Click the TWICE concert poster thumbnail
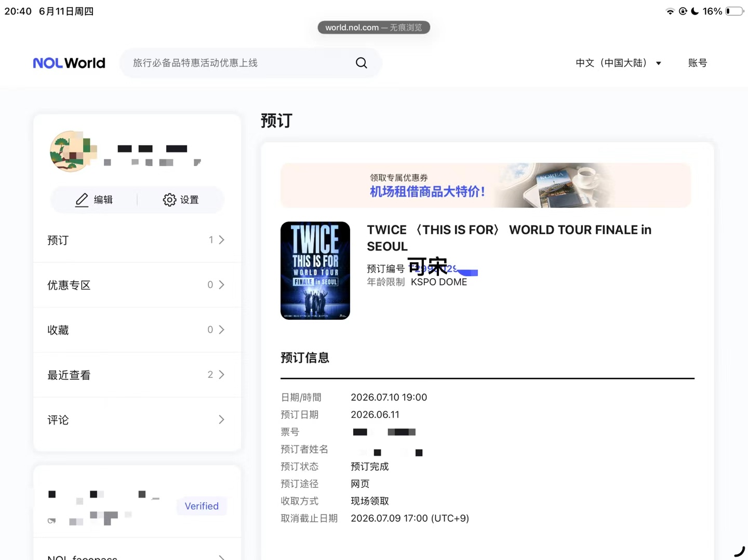This screenshot has width=748, height=560. [315, 270]
